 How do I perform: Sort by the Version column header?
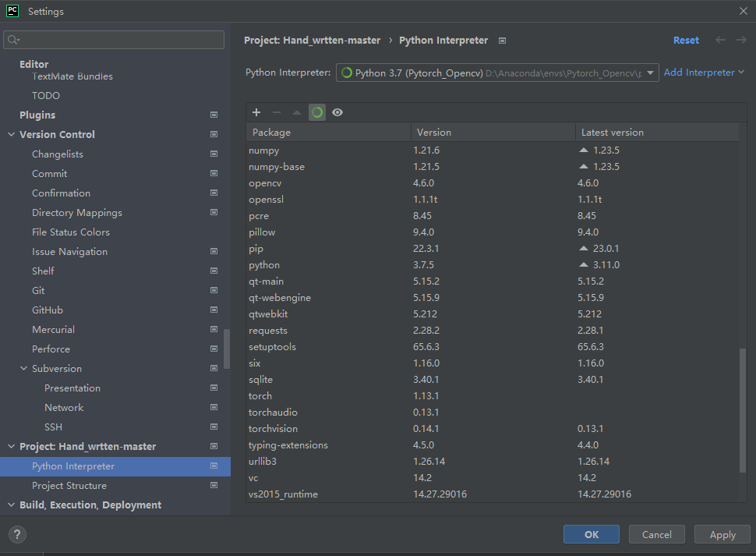[x=493, y=132]
